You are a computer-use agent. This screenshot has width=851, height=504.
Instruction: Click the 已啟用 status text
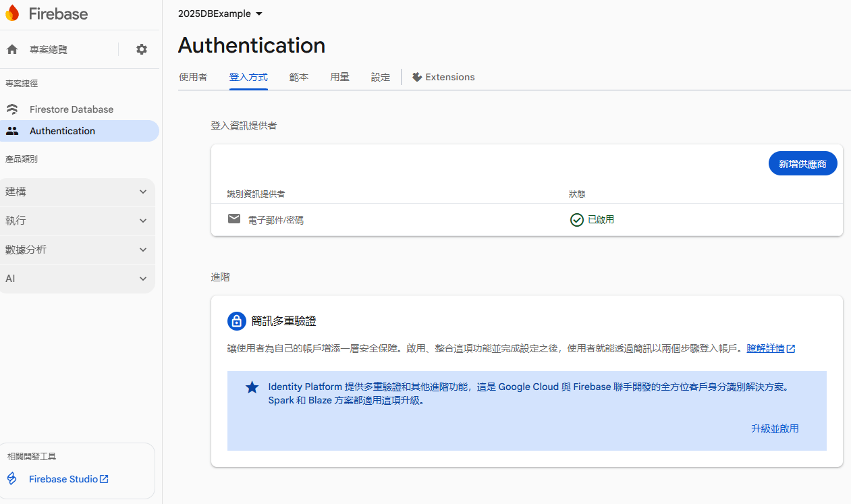pyautogui.click(x=601, y=219)
